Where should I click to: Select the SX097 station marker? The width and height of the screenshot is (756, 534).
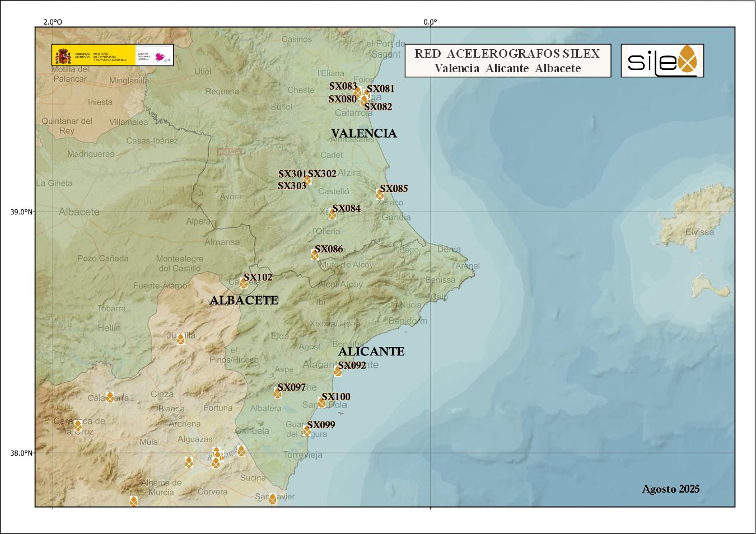[277, 393]
